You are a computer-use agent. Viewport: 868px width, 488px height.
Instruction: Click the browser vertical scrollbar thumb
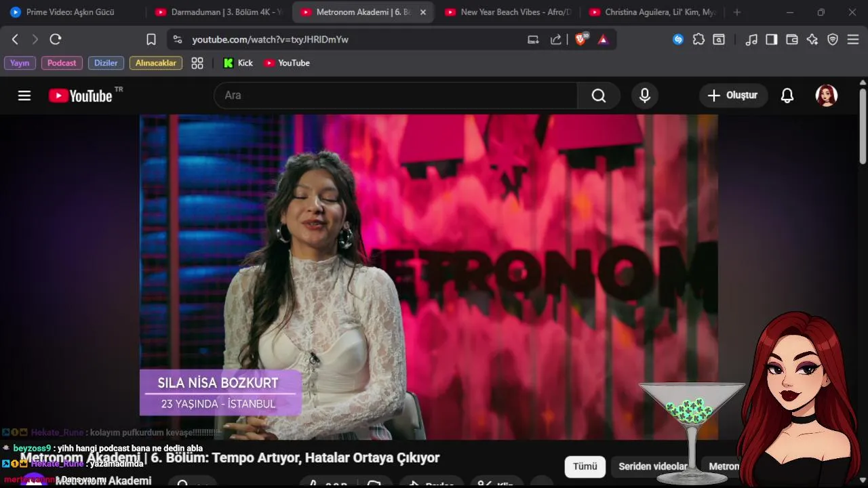point(863,127)
